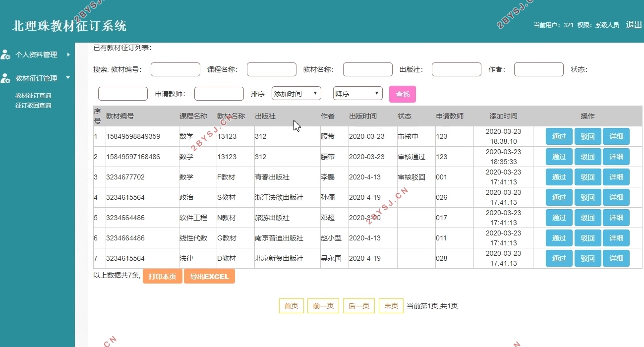Screen dimensions: 644x347
Task: Click 打印本页 button
Action: tap(163, 277)
